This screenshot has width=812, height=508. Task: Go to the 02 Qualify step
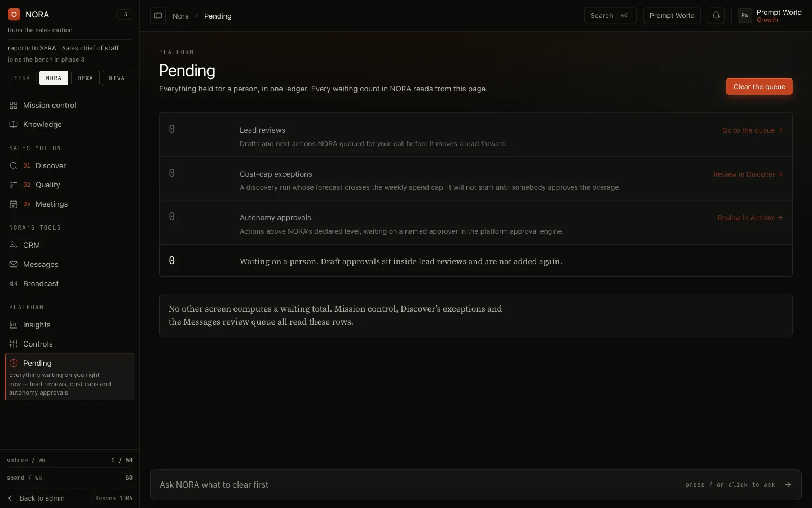(69, 185)
